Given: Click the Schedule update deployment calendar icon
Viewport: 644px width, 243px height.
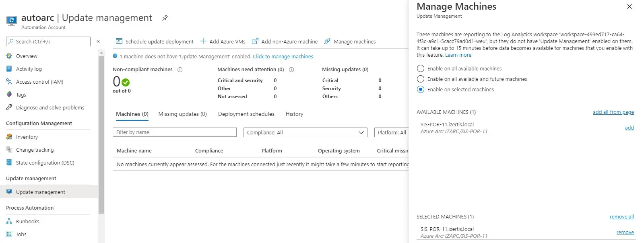Looking at the screenshot, I should click(x=119, y=41).
